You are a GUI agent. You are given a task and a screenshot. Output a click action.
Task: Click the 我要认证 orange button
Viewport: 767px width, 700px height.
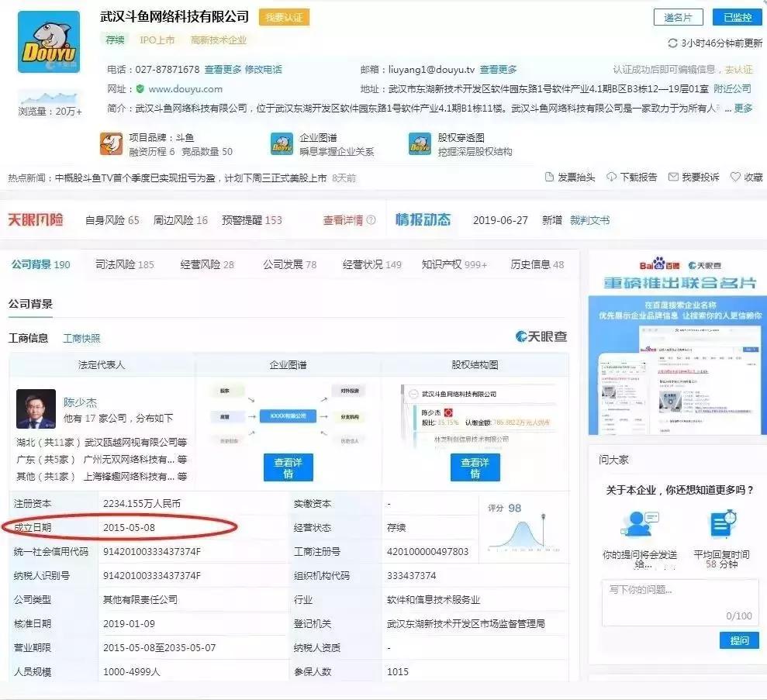(284, 17)
